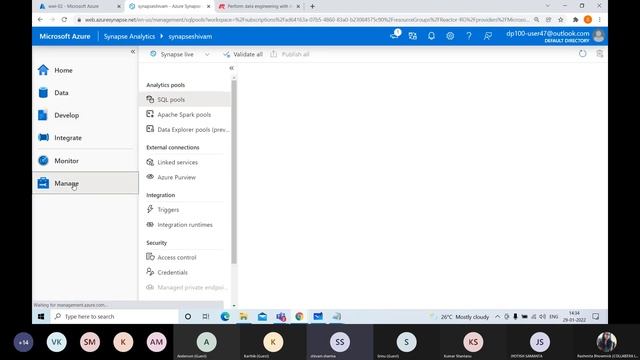Click the Manage panel vertical scrollbar
The height and width of the screenshot is (360, 640).
coord(234,171)
